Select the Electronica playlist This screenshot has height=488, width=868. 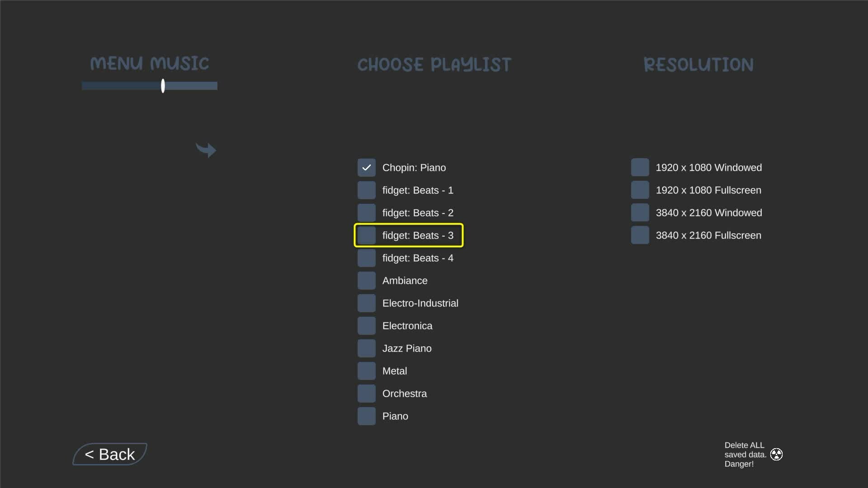click(366, 326)
